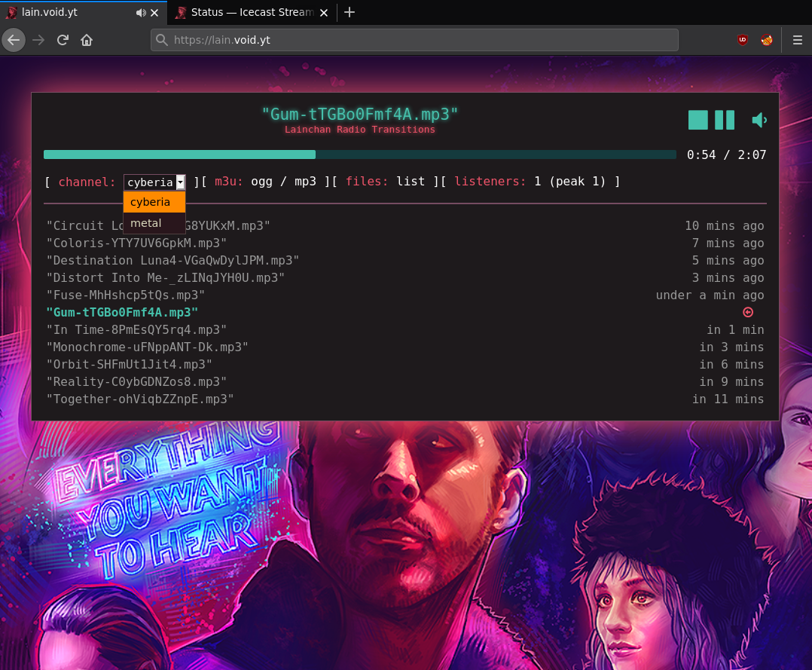Choose metal option in channel list
Image resolution: width=812 pixels, height=670 pixels.
(154, 223)
